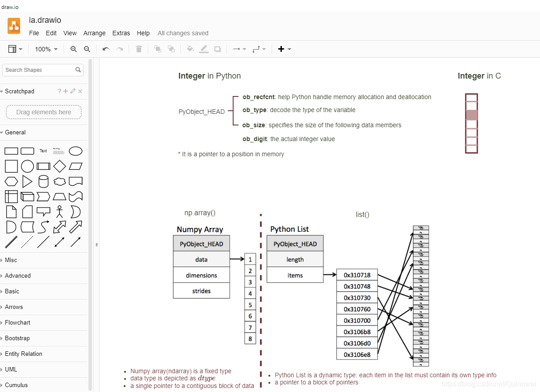Click the redo arrow icon
This screenshot has height=392, width=540.
(x=120, y=49)
